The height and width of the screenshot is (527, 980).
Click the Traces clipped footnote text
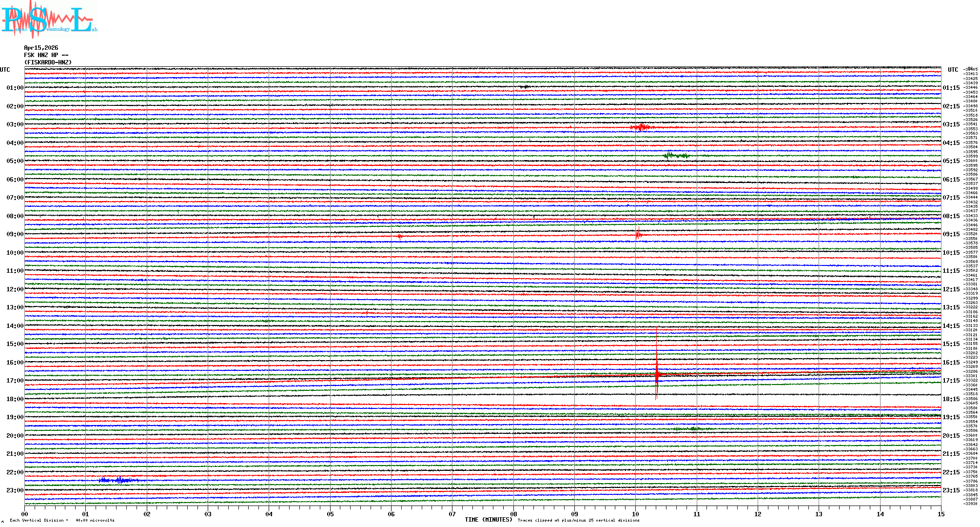tap(578, 520)
